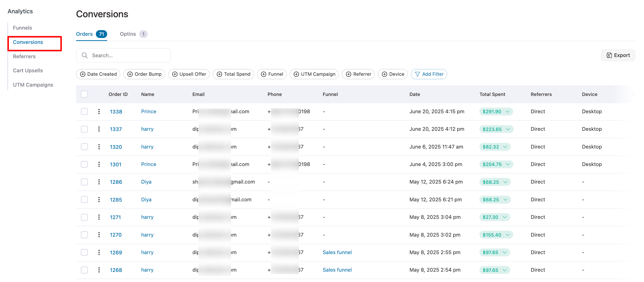644x282 pixels.
Task: Open order ID 1320 link
Action: 116,147
